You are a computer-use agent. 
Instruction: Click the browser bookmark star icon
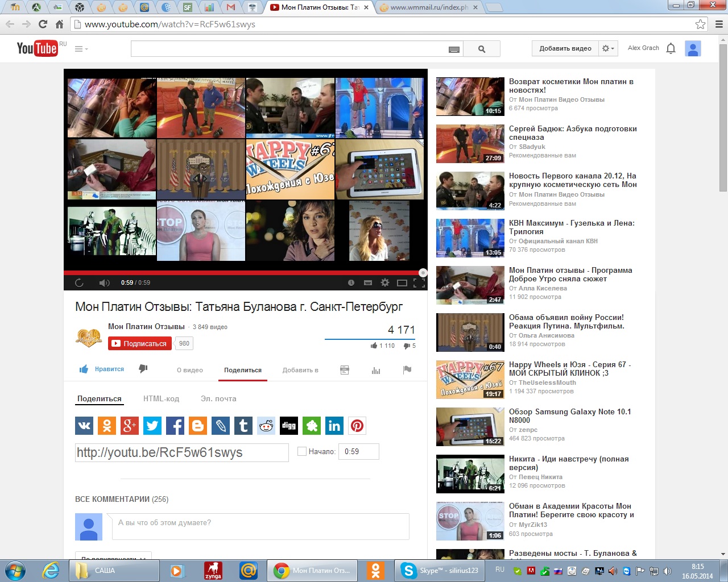tap(701, 24)
